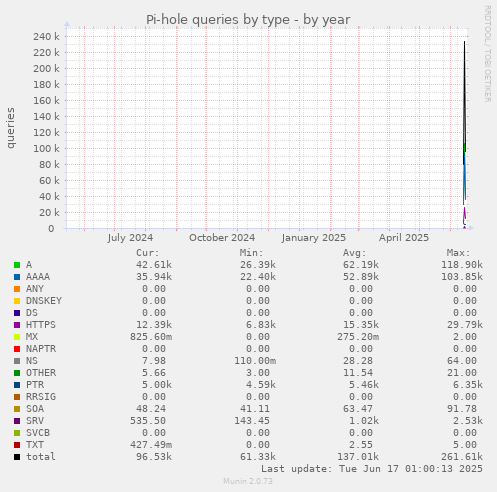
Task: Click the gray NS legend swatch
Action: [17, 361]
